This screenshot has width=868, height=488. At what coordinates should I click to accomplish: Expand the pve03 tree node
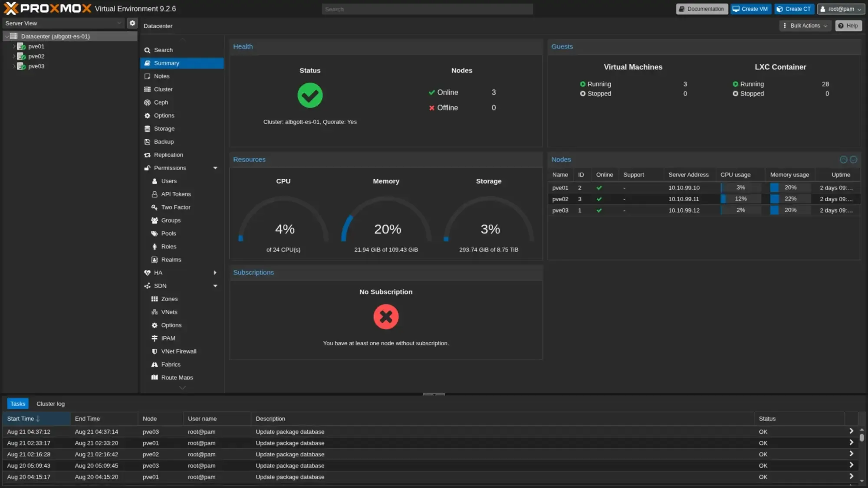[14, 66]
